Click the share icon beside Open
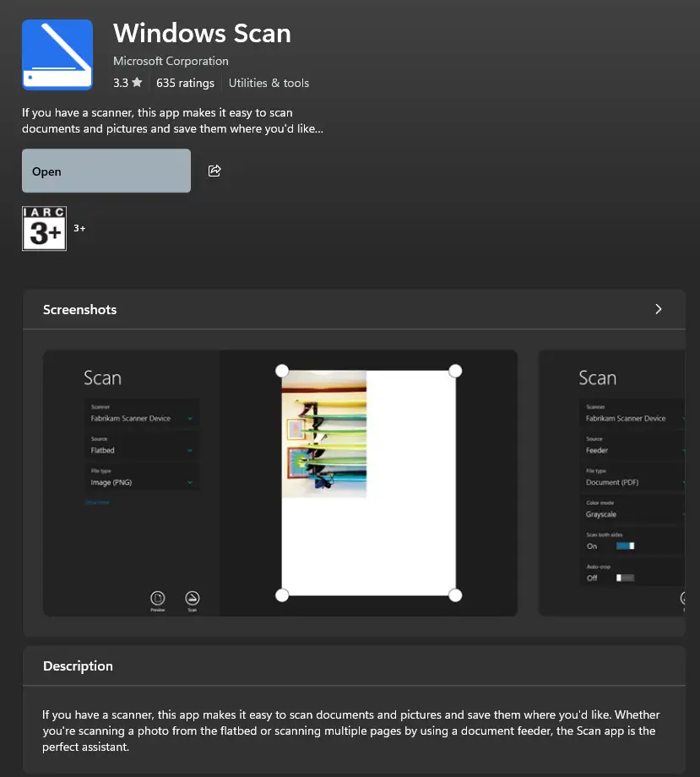This screenshot has width=700, height=777. (214, 171)
